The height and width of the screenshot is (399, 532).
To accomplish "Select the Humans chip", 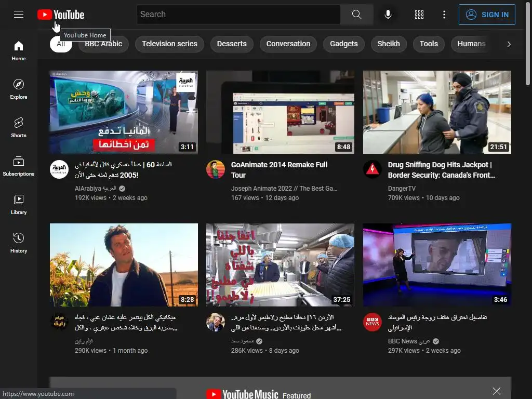I will 471,44.
